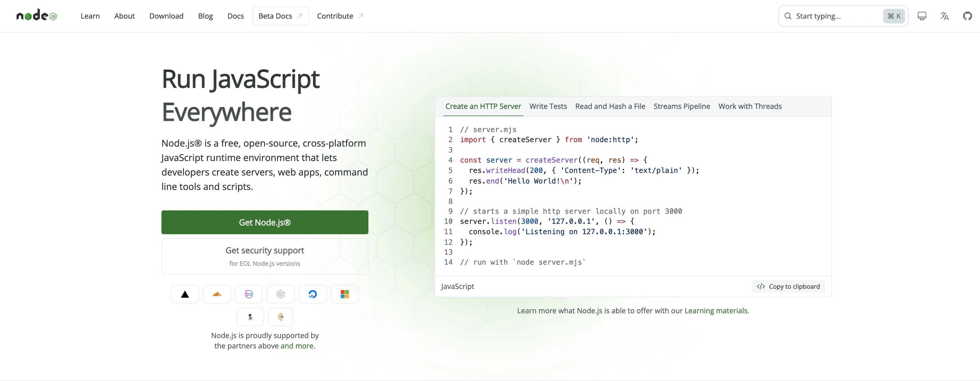The height and width of the screenshot is (381, 980).
Task: Click the green Get Node.js® button
Action: [265, 222]
